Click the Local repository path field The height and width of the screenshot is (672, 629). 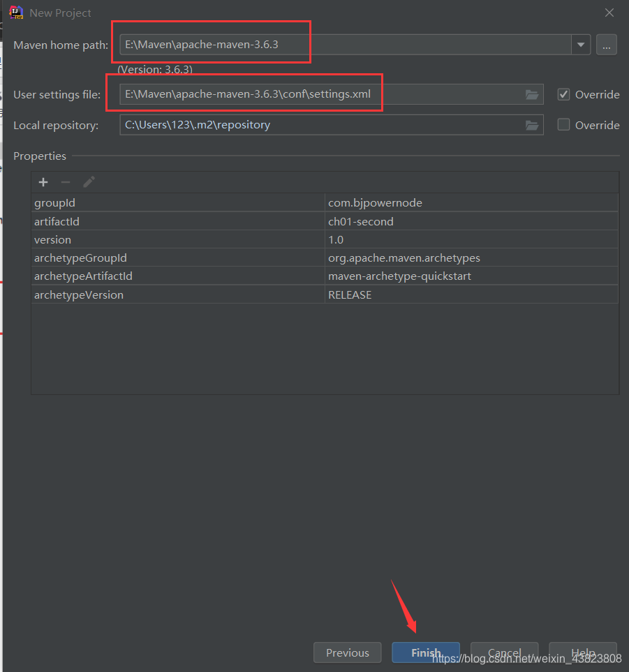coord(321,125)
